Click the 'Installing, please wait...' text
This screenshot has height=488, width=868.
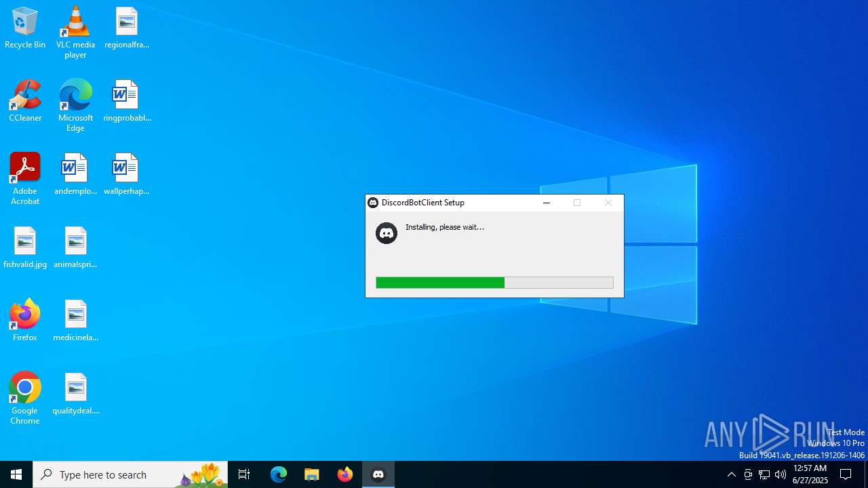click(445, 227)
